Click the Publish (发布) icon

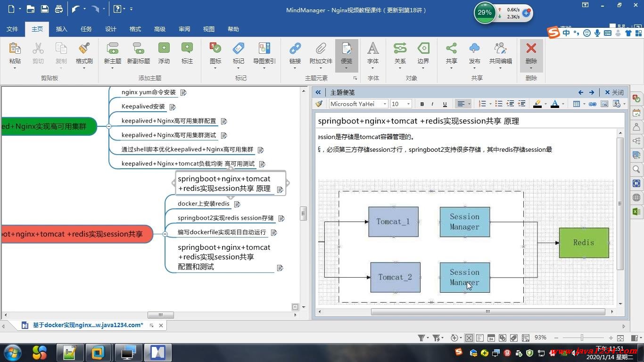475,49
